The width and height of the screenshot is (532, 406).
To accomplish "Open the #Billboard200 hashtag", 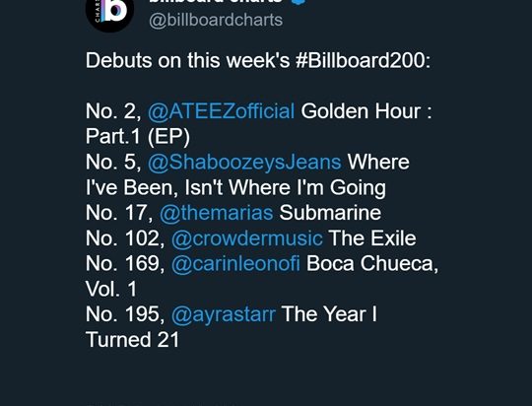I will click(363, 61).
